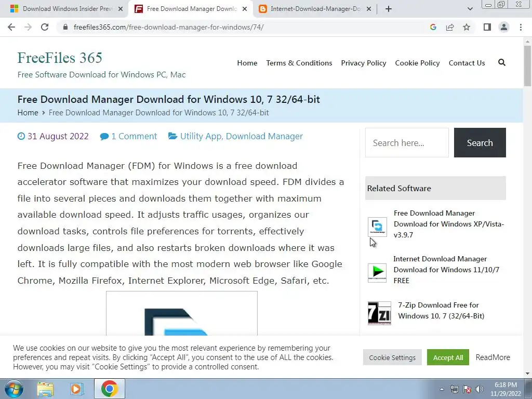Open 7-Zip Download Free link

pyautogui.click(x=441, y=311)
